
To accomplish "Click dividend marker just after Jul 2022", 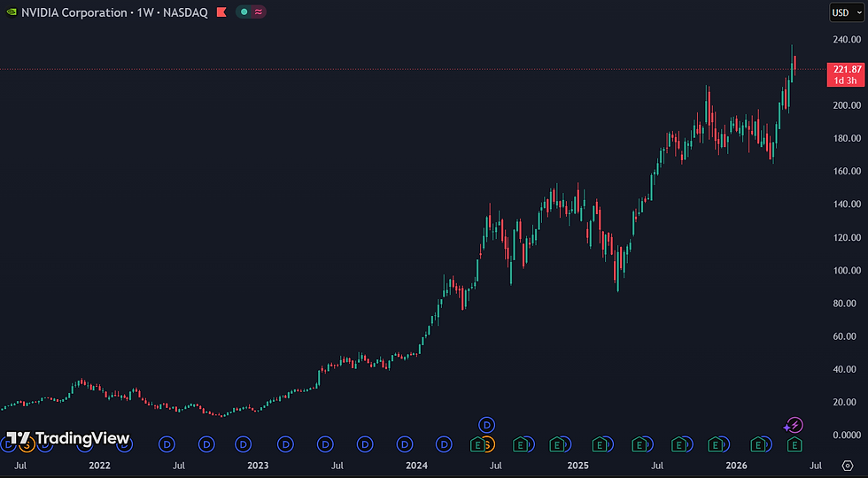I will click(206, 443).
